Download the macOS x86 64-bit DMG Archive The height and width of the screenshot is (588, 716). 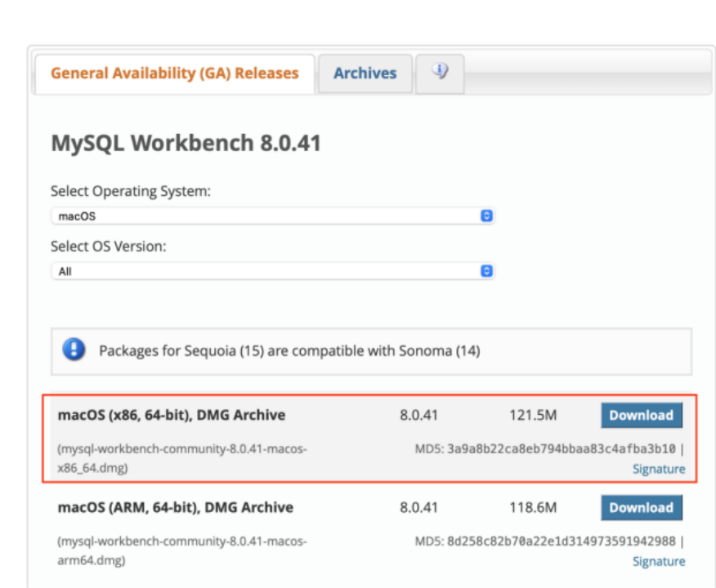642,415
